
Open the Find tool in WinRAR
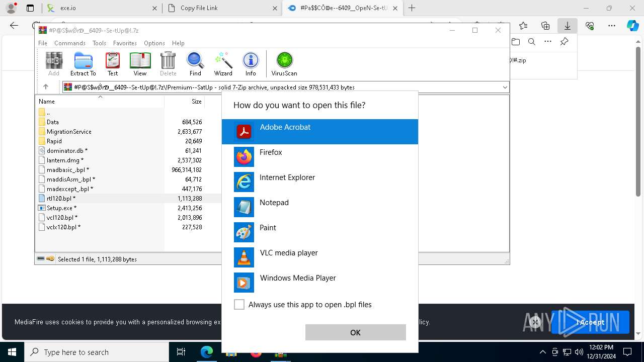click(195, 64)
